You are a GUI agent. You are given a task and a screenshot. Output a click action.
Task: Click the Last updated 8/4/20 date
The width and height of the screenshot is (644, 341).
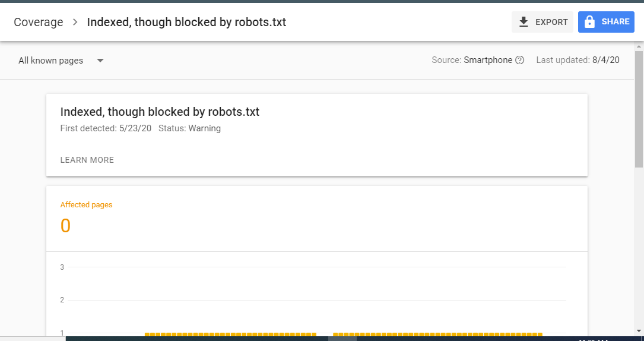(x=606, y=60)
